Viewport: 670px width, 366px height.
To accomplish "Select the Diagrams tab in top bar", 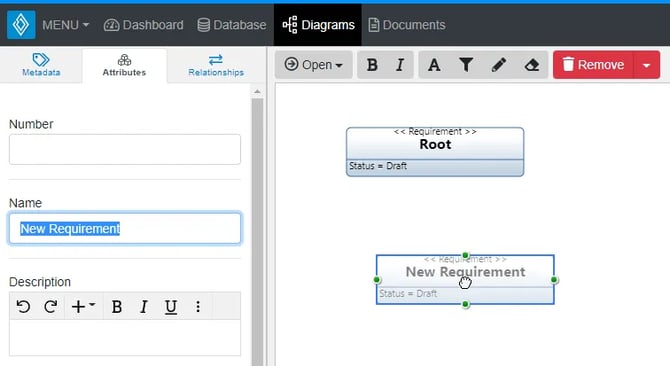I will point(318,25).
